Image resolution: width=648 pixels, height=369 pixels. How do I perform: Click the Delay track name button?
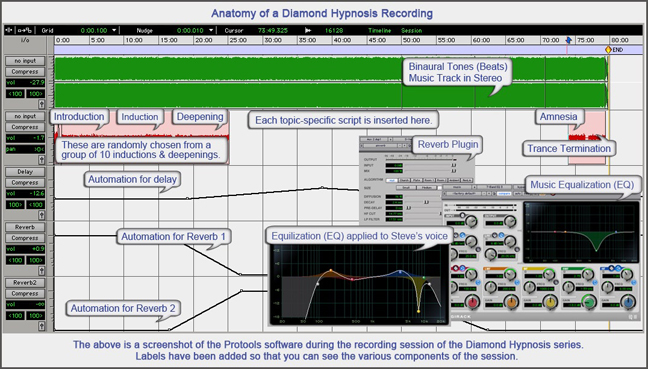point(25,171)
